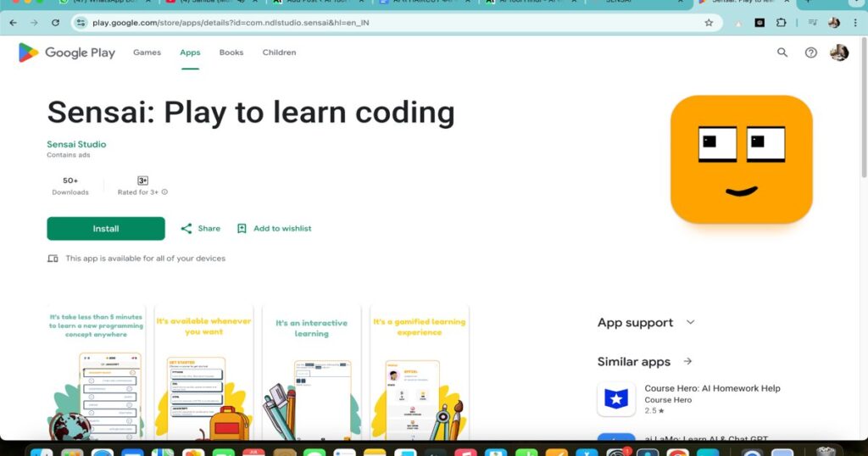This screenshot has height=456, width=868.
Task: Click the 'Sensai: Play to learn coding' title
Action: pyautogui.click(x=251, y=113)
